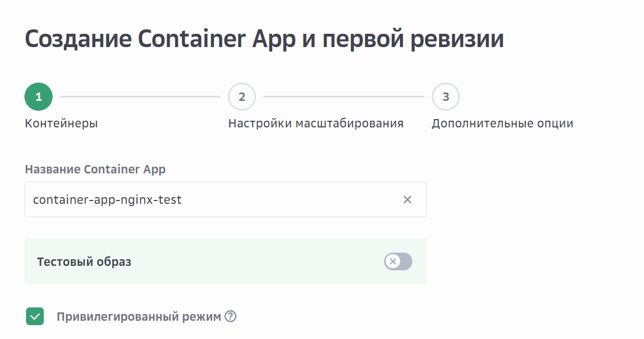Click the Тестовый образ label text

click(x=84, y=261)
